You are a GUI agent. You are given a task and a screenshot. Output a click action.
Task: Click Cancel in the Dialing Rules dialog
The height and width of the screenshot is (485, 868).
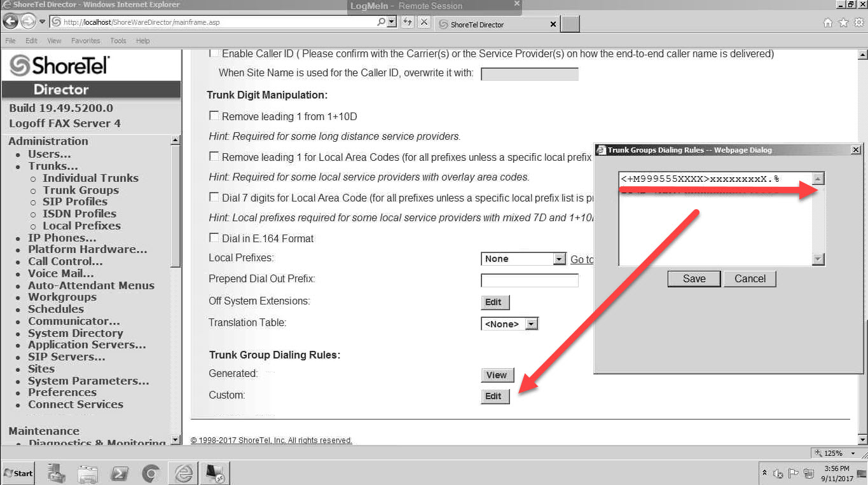tap(750, 278)
